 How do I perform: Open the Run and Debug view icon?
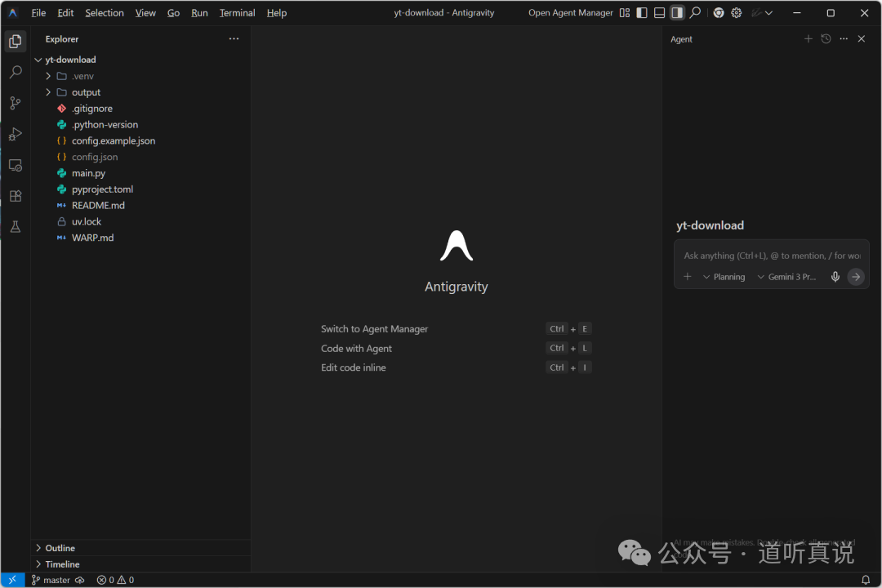click(x=16, y=134)
